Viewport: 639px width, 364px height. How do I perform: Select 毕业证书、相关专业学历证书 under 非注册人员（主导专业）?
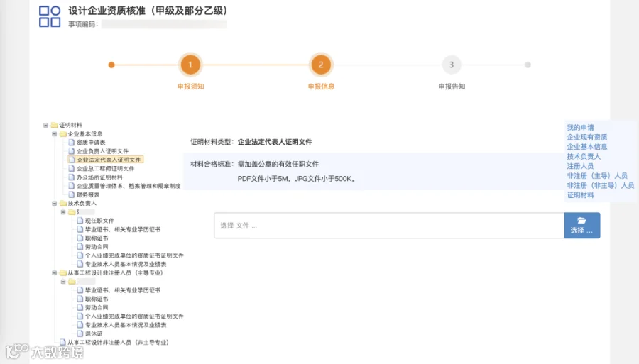coord(123,290)
